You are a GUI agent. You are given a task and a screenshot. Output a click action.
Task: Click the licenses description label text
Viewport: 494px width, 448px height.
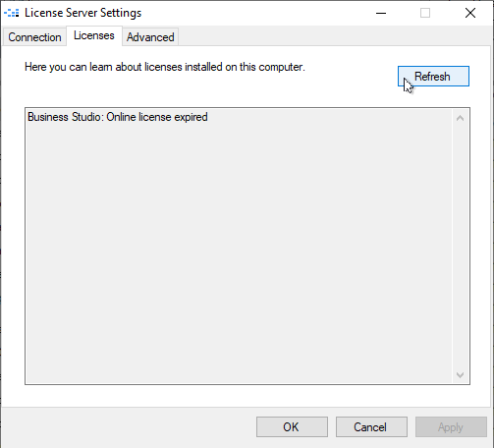pyautogui.click(x=165, y=67)
